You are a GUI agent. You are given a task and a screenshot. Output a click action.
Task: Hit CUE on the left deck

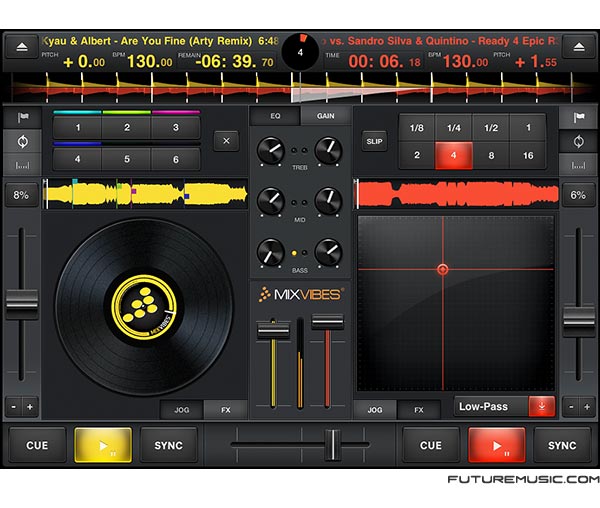point(37,445)
